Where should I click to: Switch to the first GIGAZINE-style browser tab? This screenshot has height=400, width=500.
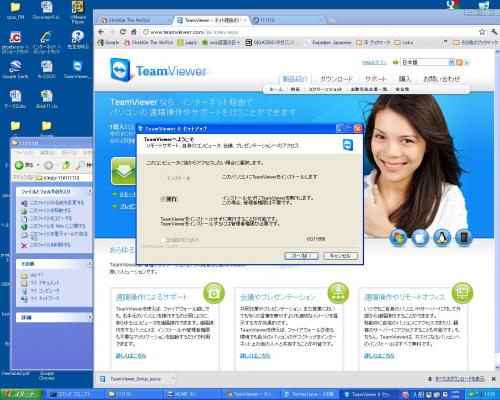[x=135, y=20]
